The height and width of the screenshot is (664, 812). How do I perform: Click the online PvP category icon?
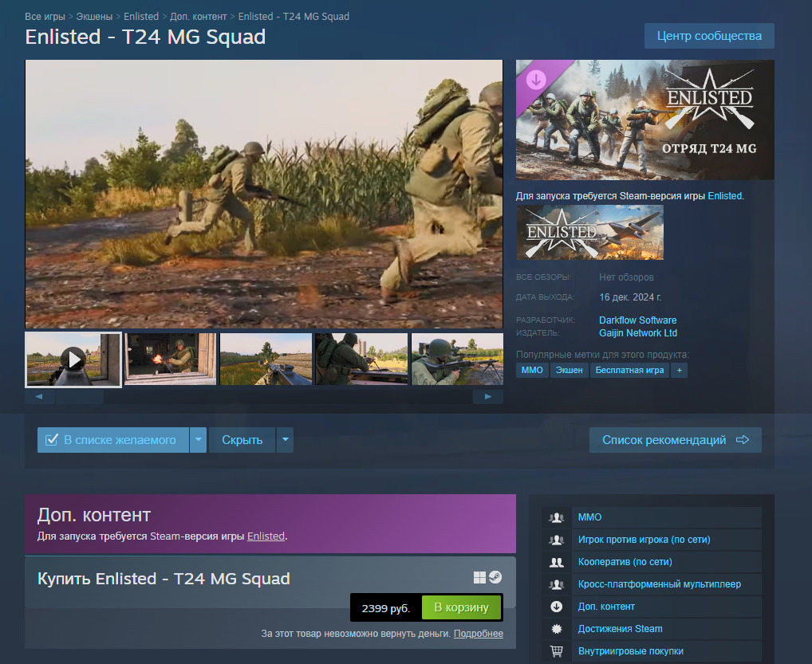(556, 540)
